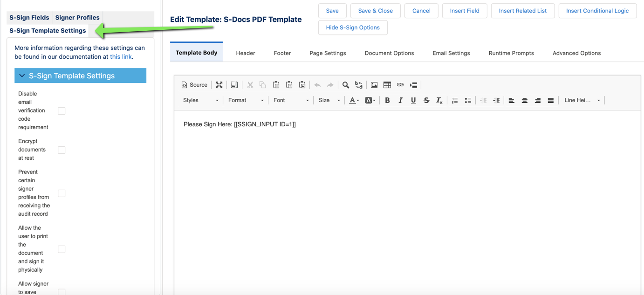Open the Email Settings tab
The image size is (644, 295).
451,53
